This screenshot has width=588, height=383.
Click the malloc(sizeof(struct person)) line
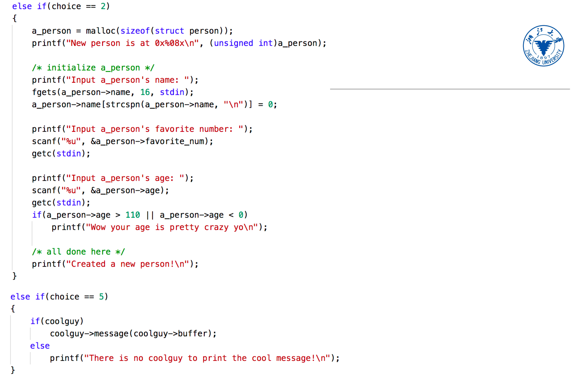132,31
